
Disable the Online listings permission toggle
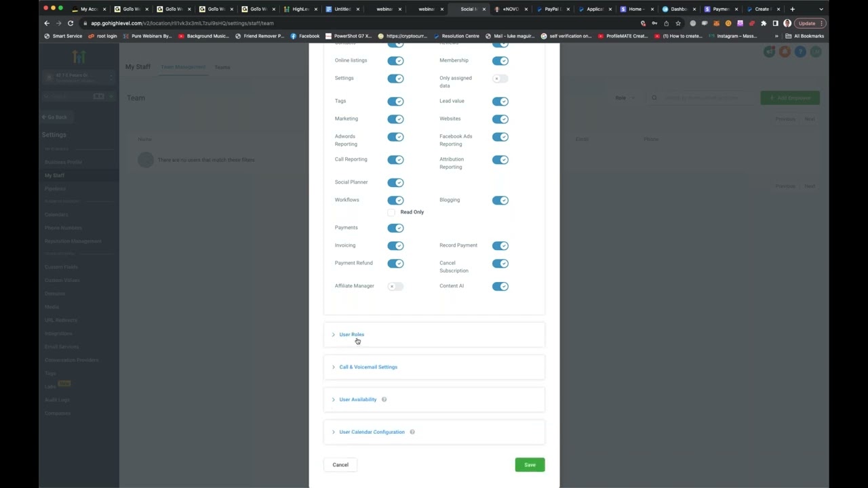[x=395, y=61]
